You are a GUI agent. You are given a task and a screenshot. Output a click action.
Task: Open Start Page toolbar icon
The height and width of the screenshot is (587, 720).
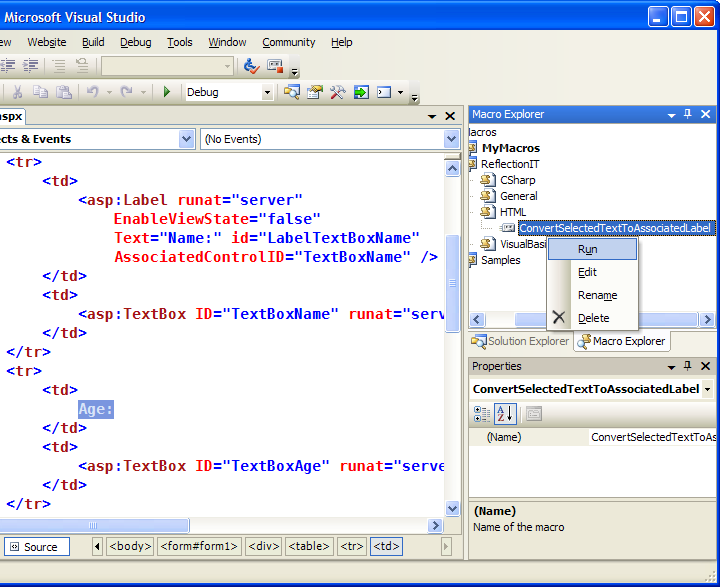361,92
